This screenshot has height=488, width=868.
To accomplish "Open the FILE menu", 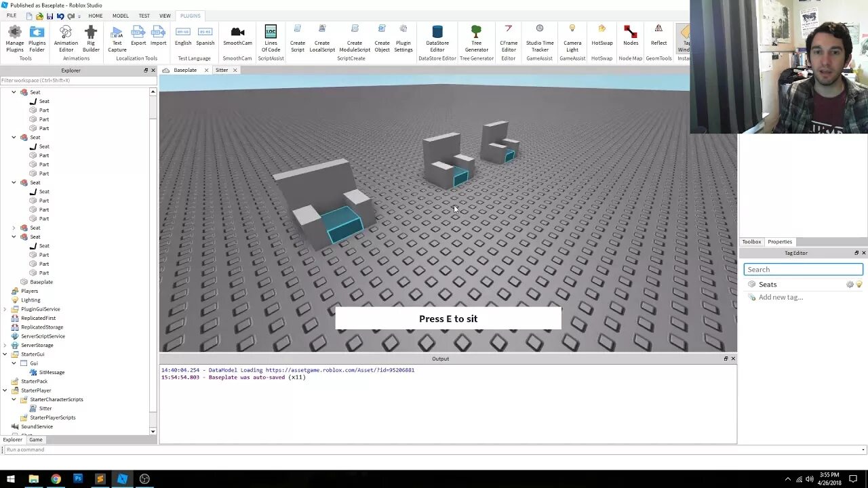I will click(x=12, y=16).
